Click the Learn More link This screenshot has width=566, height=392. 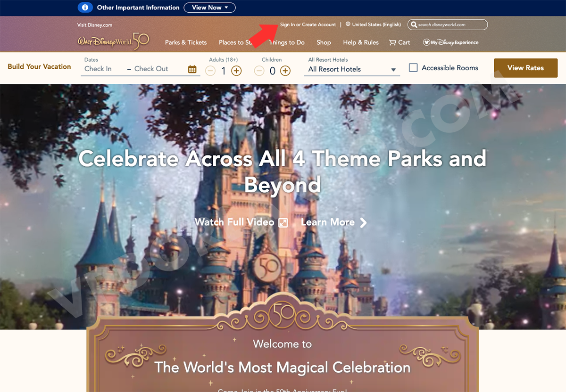point(328,222)
